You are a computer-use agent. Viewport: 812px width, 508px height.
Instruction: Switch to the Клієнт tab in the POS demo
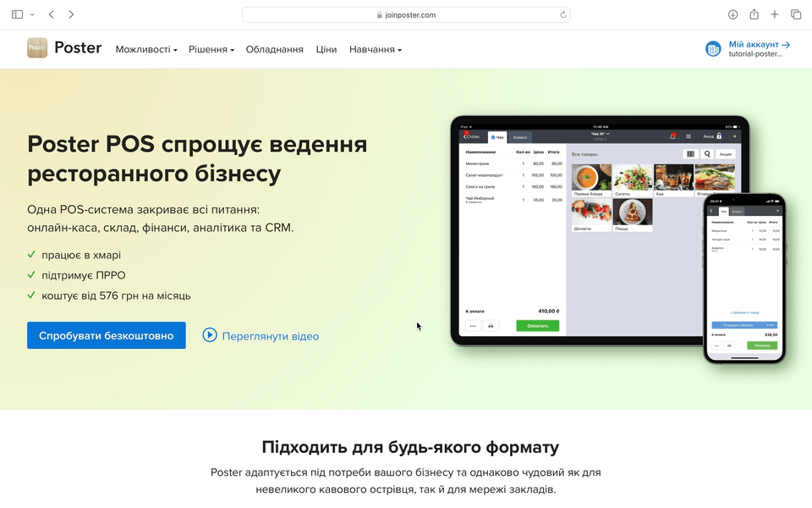tap(519, 135)
